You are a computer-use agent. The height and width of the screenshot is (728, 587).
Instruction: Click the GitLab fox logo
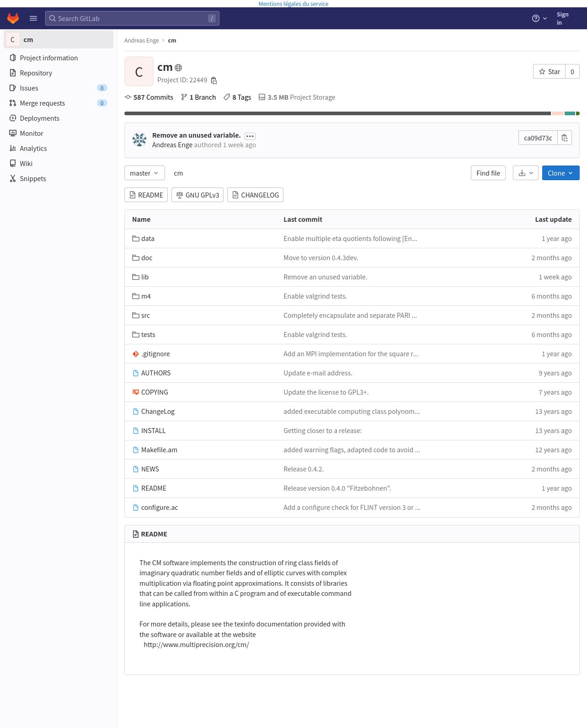coord(13,18)
